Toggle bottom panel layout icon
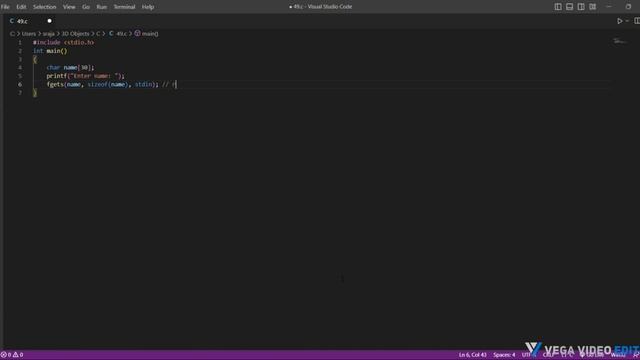640x360 pixels. point(569,7)
